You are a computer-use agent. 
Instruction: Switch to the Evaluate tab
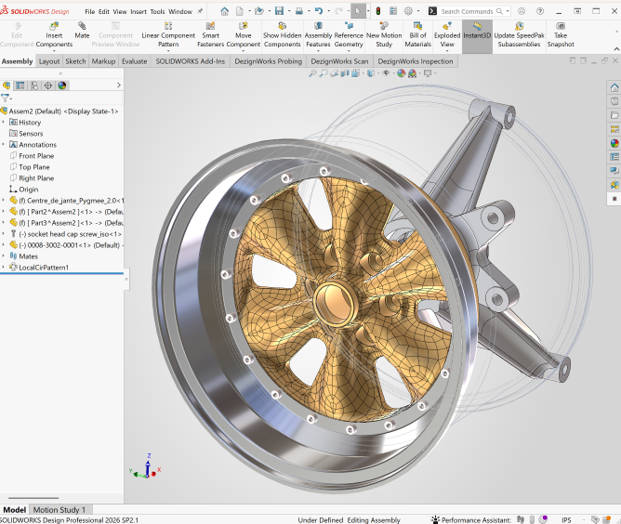point(134,61)
